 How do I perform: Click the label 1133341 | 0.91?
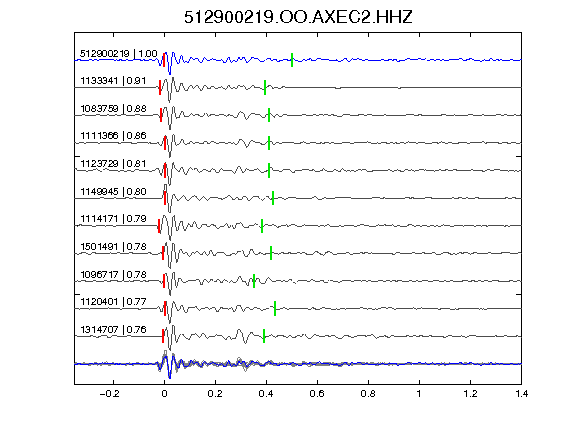[x=113, y=81]
